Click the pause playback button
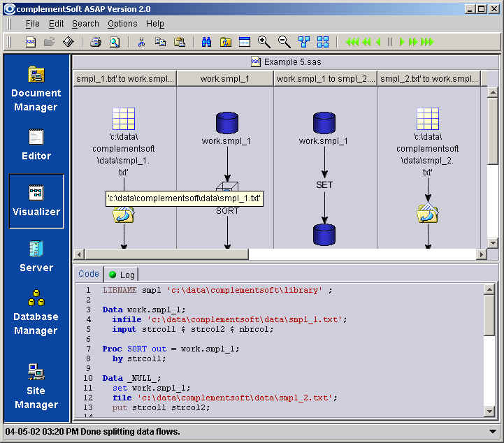The image size is (504, 443). point(390,42)
